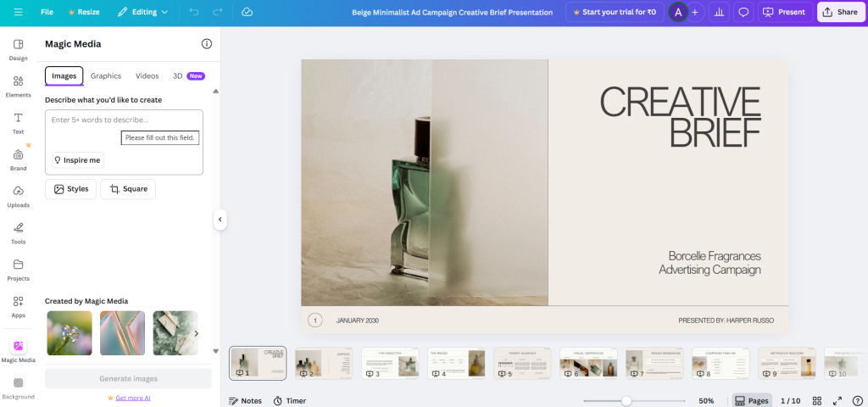Open the Square aspect ratio selector
Image resolution: width=868 pixels, height=407 pixels.
[128, 189]
